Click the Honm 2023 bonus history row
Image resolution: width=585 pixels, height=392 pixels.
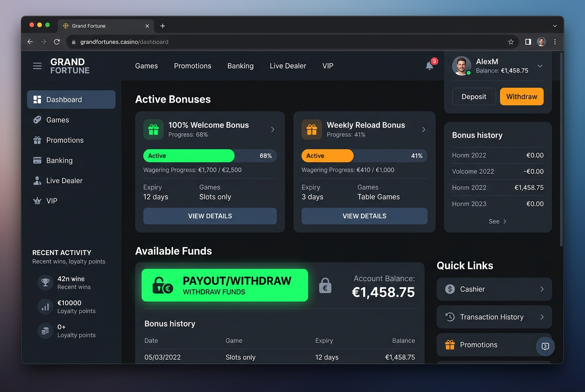[x=498, y=204]
